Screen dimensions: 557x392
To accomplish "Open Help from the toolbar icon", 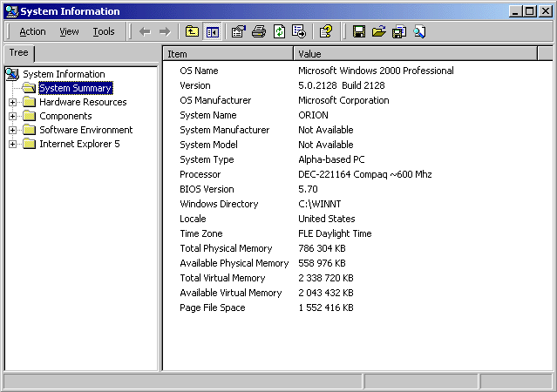I will point(325,31).
